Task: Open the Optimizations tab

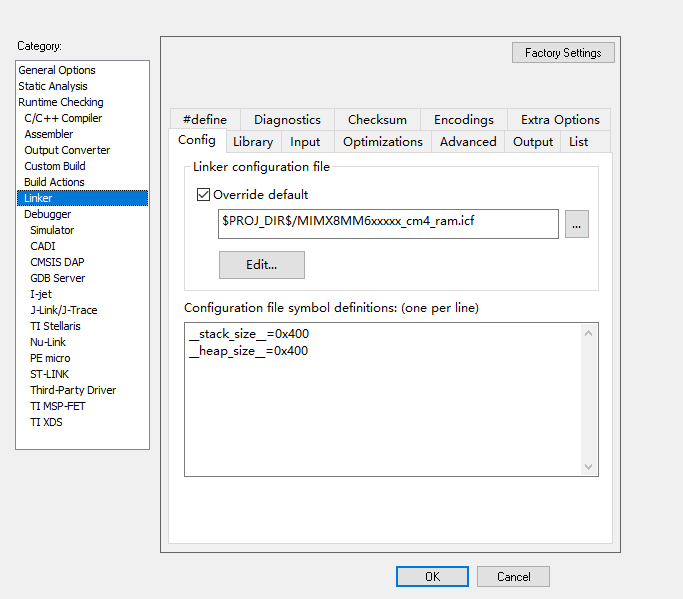Action: point(382,142)
